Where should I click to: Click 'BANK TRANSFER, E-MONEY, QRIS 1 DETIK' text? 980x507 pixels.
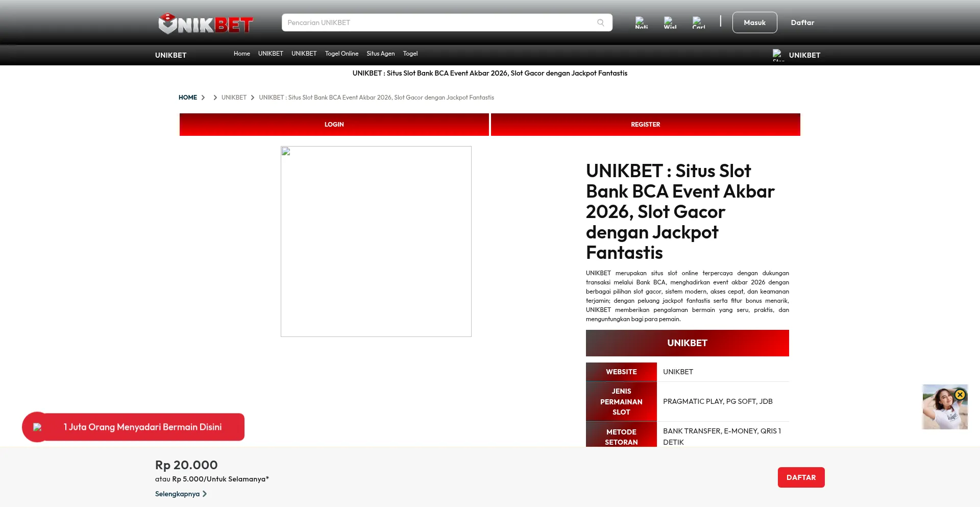point(722,437)
